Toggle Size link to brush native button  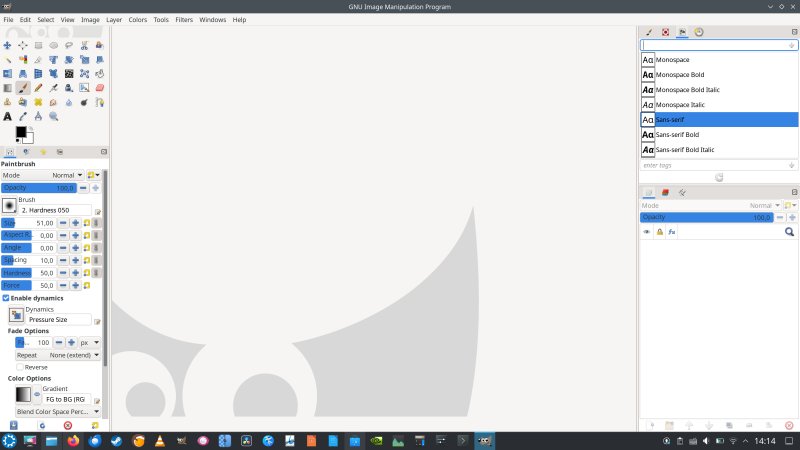[x=96, y=223]
